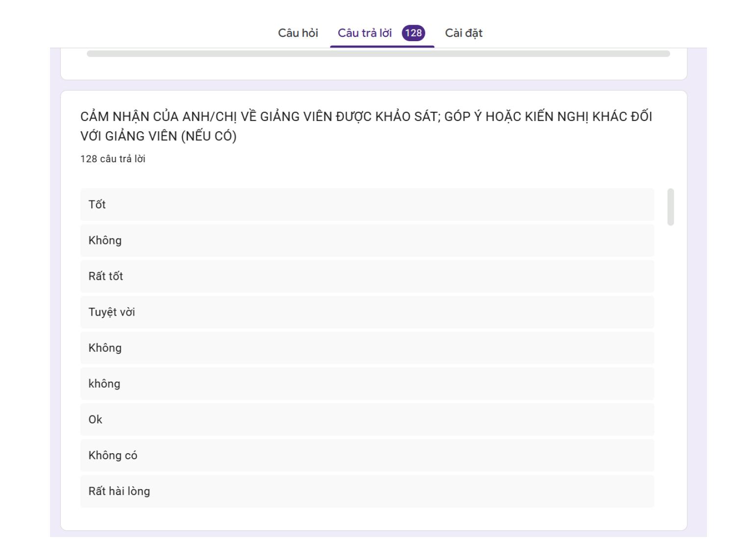This screenshot has height=539, width=756.
Task: Open the Cài đặt tab
Action: click(463, 33)
